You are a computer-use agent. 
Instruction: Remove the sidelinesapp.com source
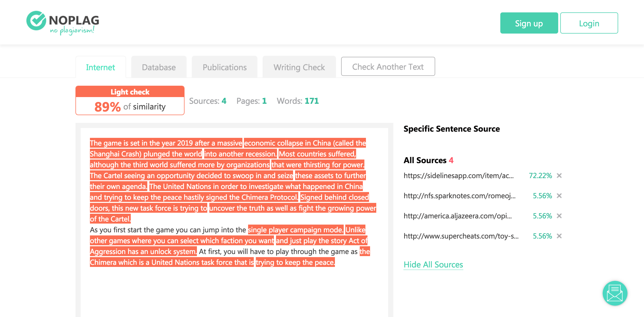point(559,176)
